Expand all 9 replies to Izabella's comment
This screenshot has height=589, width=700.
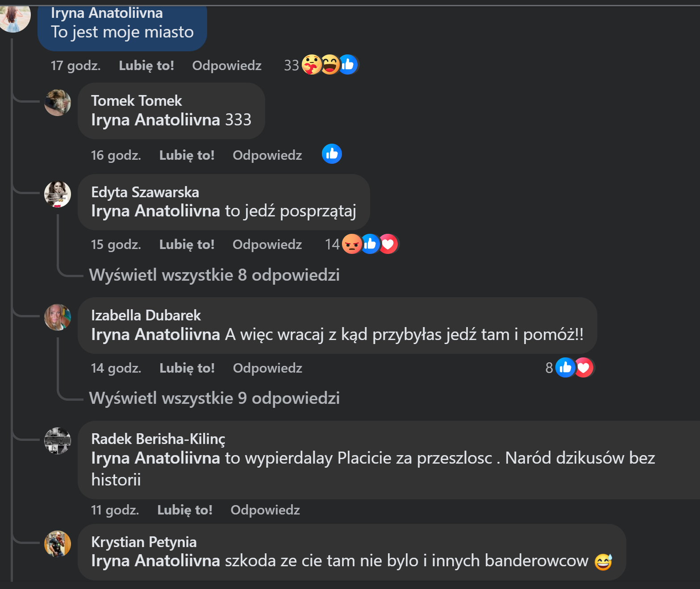coord(214,398)
